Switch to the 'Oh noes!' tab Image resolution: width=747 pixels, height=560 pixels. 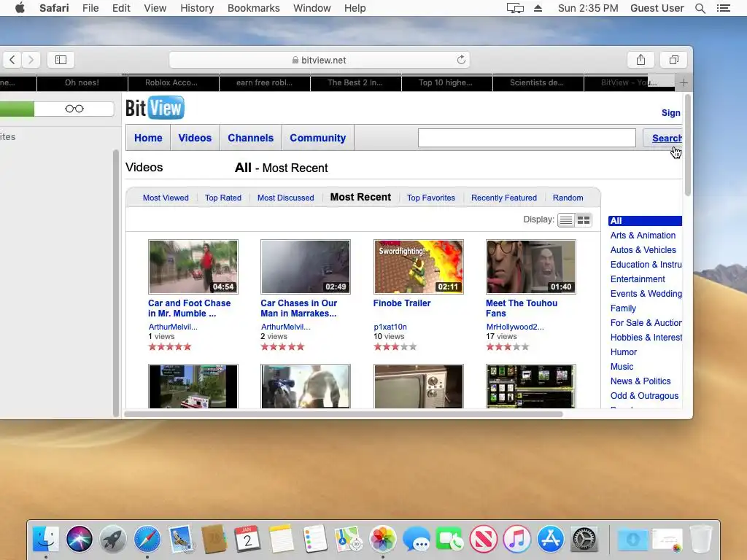[82, 83]
